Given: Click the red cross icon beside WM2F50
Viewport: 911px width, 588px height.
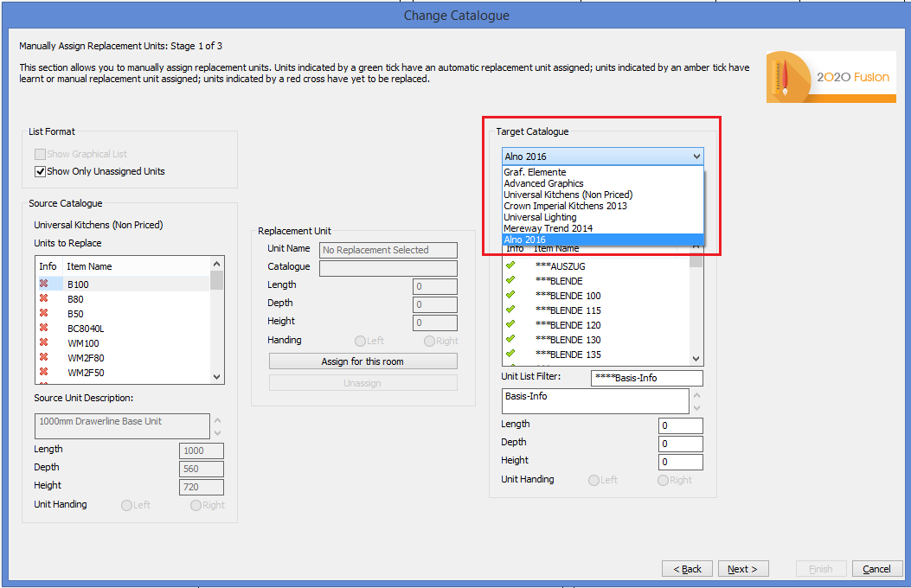Looking at the screenshot, I should click(43, 372).
